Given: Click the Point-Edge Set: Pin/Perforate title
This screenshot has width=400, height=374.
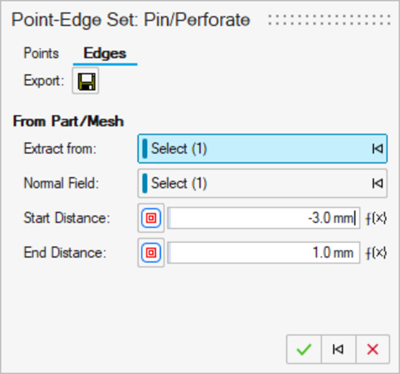Looking at the screenshot, I should 131,20.
